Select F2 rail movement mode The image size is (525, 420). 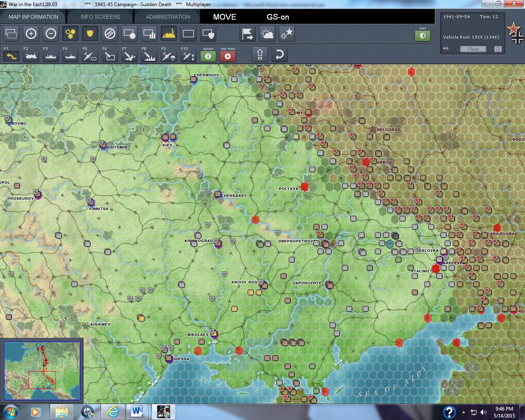click(x=31, y=56)
